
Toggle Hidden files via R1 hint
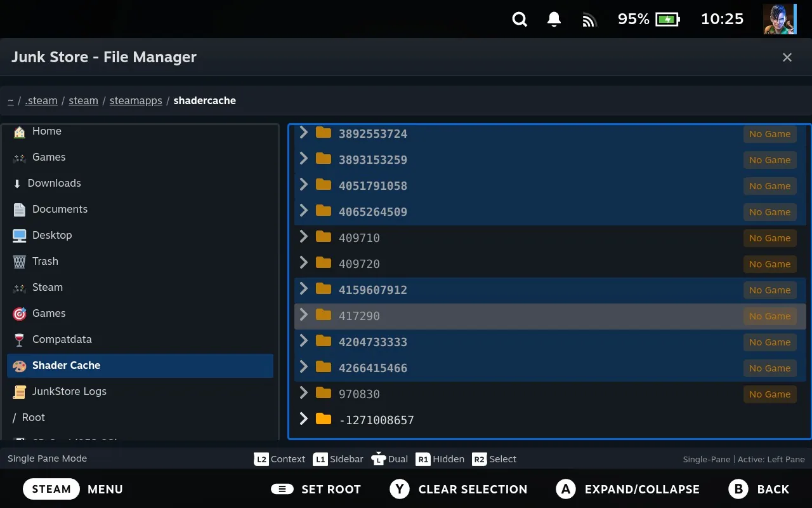[440, 459]
